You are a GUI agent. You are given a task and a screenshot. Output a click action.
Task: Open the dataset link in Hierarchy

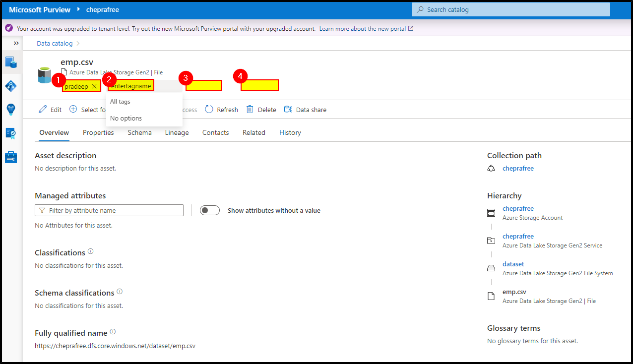[x=513, y=264]
